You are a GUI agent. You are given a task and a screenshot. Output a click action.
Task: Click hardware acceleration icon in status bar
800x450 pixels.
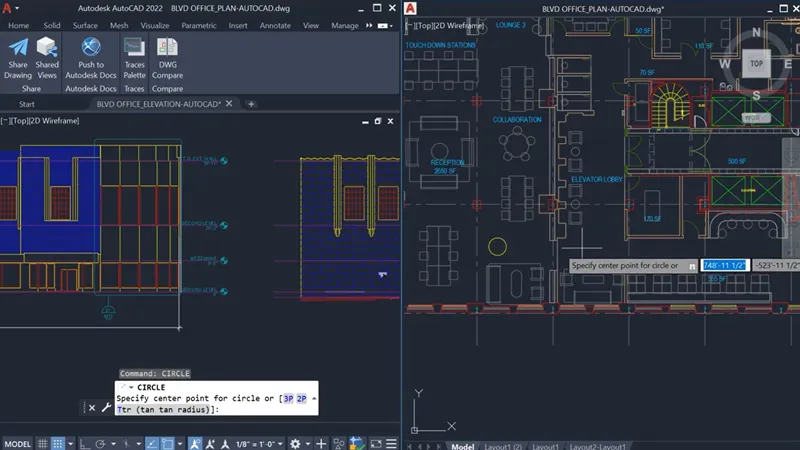click(357, 444)
